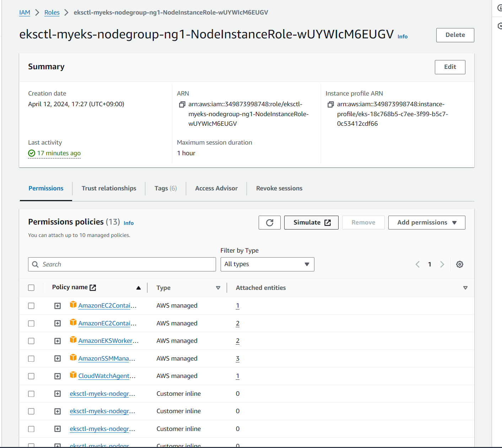This screenshot has height=448, width=502.
Task: Click the page number 1 indicator
Action: [430, 264]
